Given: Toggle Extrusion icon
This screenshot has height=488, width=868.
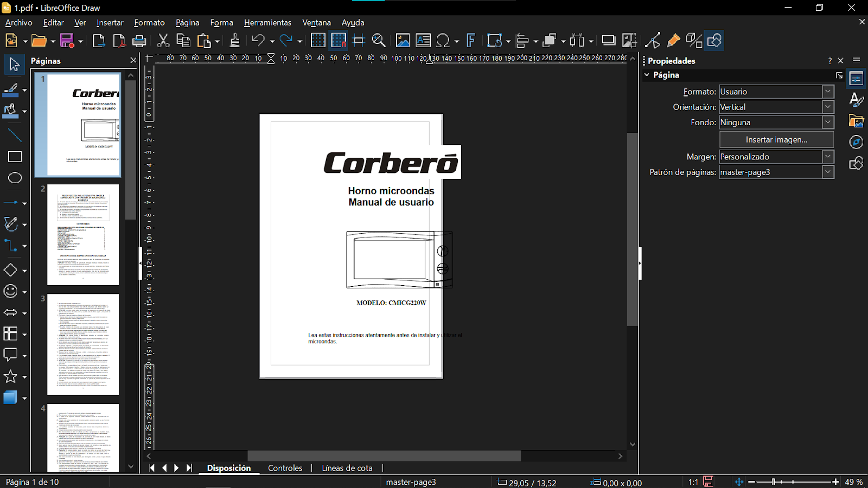Looking at the screenshot, I should pos(694,41).
